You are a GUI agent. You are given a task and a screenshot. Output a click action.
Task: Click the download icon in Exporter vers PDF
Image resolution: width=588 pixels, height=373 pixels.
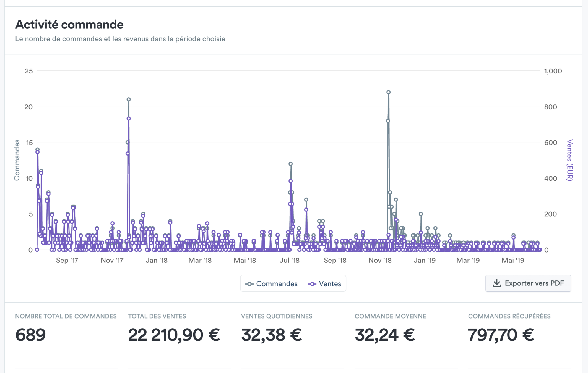point(497,283)
